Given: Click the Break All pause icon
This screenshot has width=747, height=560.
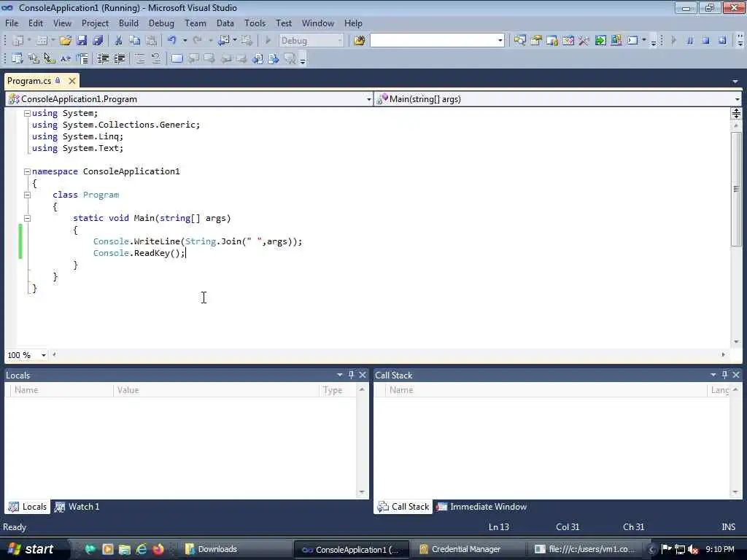Looking at the screenshot, I should [689, 41].
